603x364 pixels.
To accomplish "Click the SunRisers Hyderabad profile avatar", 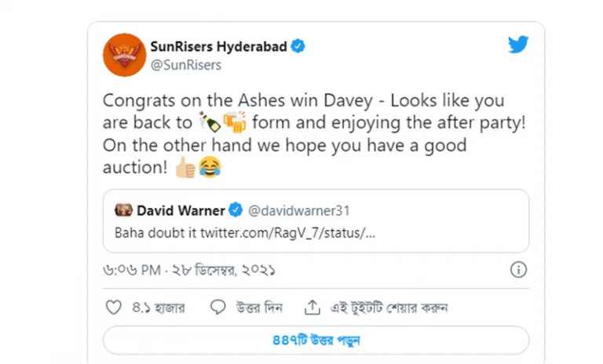I will 124,55.
